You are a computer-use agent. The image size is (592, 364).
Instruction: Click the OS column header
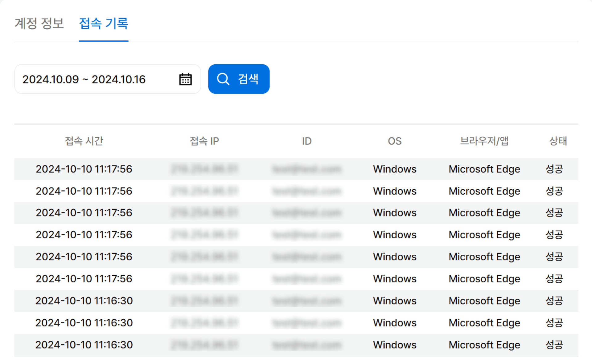click(x=394, y=141)
